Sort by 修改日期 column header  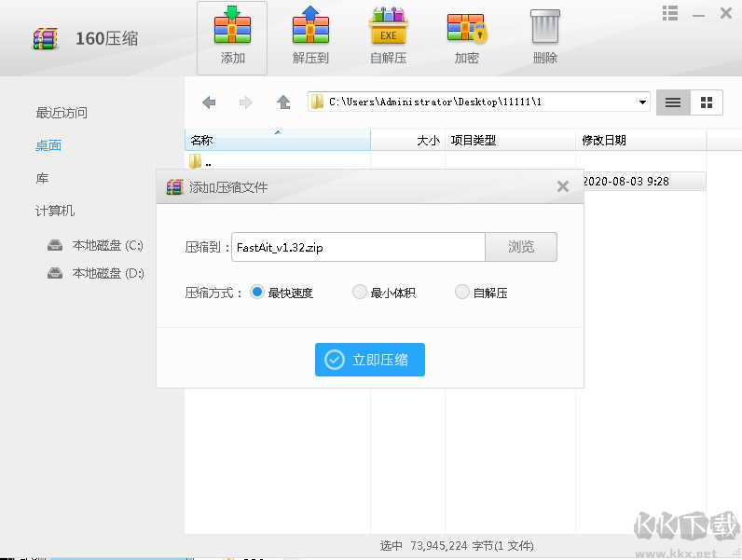(641, 140)
